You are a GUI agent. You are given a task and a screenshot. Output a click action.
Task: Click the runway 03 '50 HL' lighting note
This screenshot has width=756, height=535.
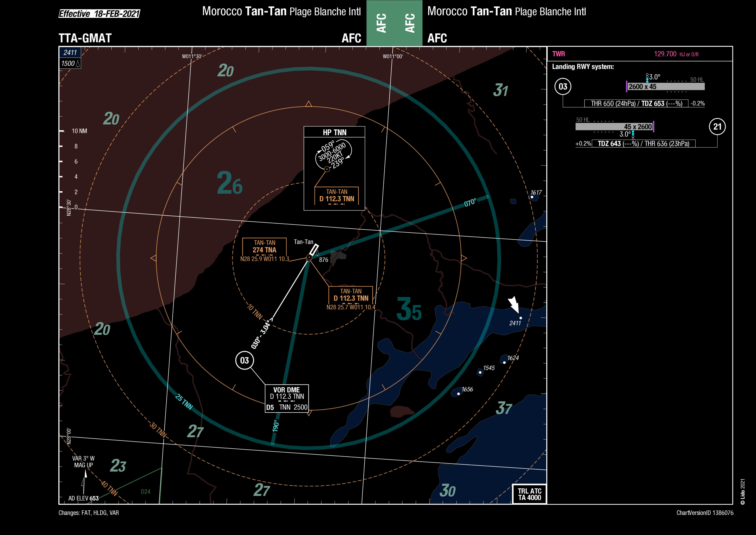(697, 80)
